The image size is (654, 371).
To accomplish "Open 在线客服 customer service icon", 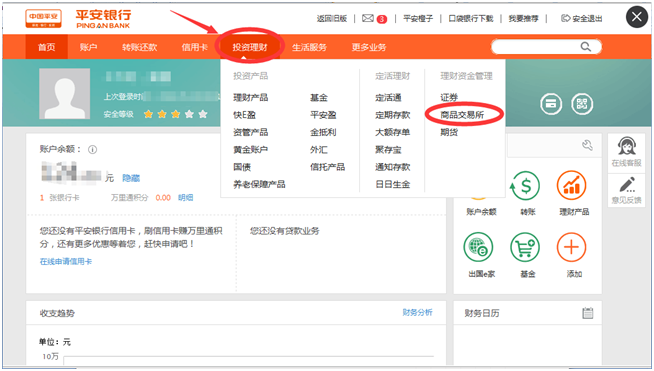I will [626, 151].
